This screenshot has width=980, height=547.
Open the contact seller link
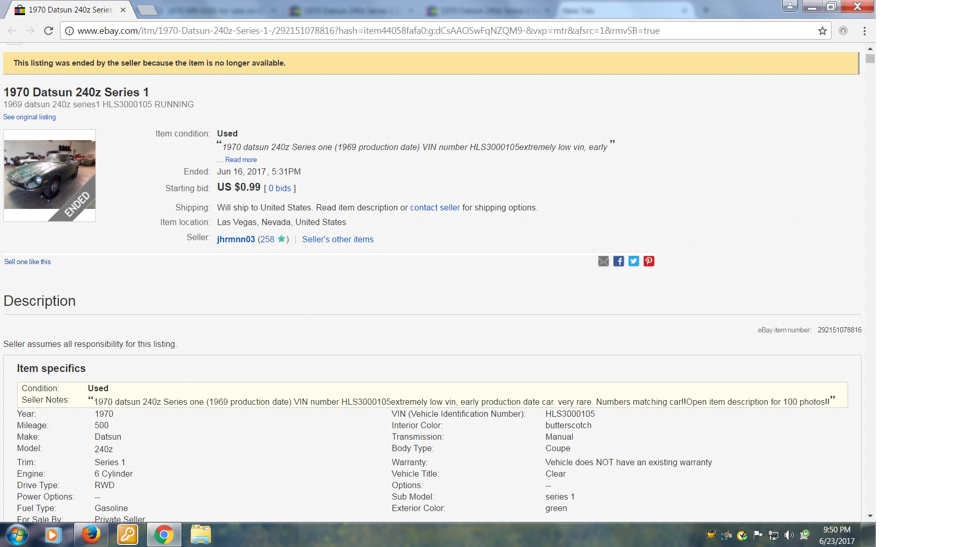click(435, 208)
